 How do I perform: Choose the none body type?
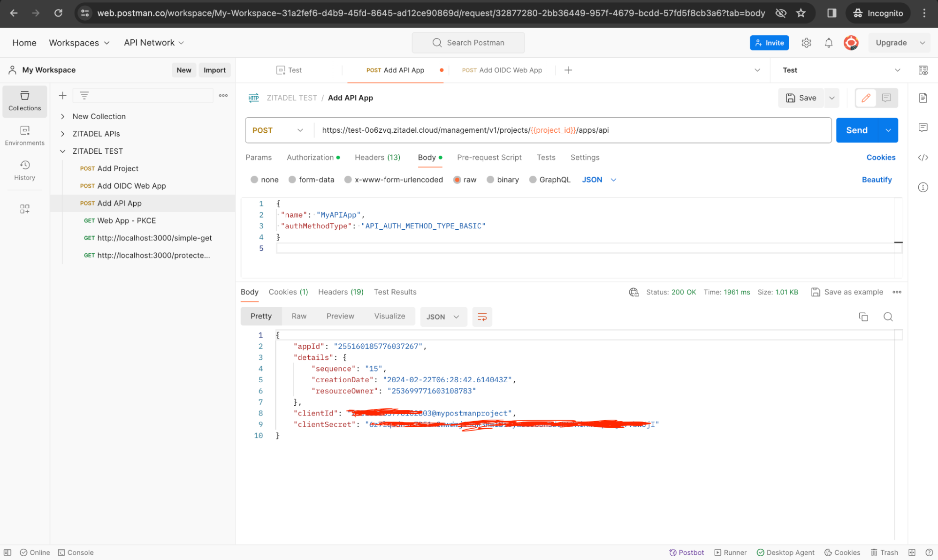pos(265,180)
